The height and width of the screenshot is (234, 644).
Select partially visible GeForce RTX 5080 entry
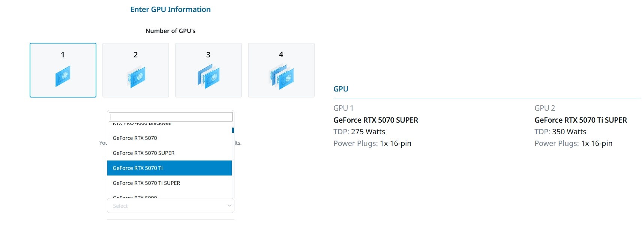(170, 196)
